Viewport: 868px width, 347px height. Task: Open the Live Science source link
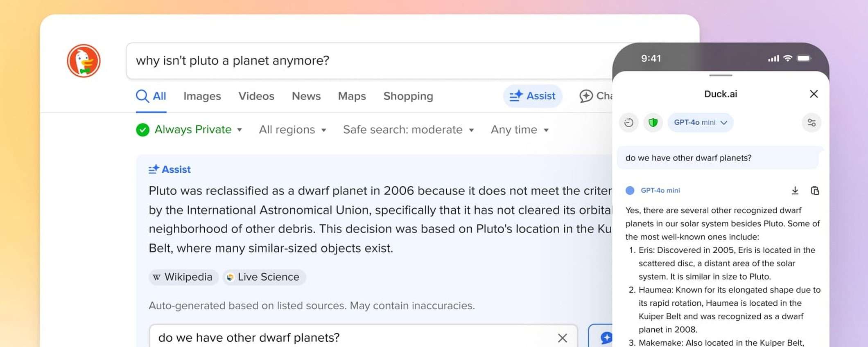264,277
